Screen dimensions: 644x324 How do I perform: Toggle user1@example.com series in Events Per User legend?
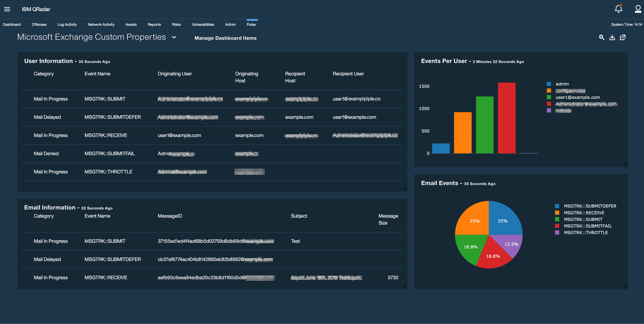pyautogui.click(x=577, y=97)
